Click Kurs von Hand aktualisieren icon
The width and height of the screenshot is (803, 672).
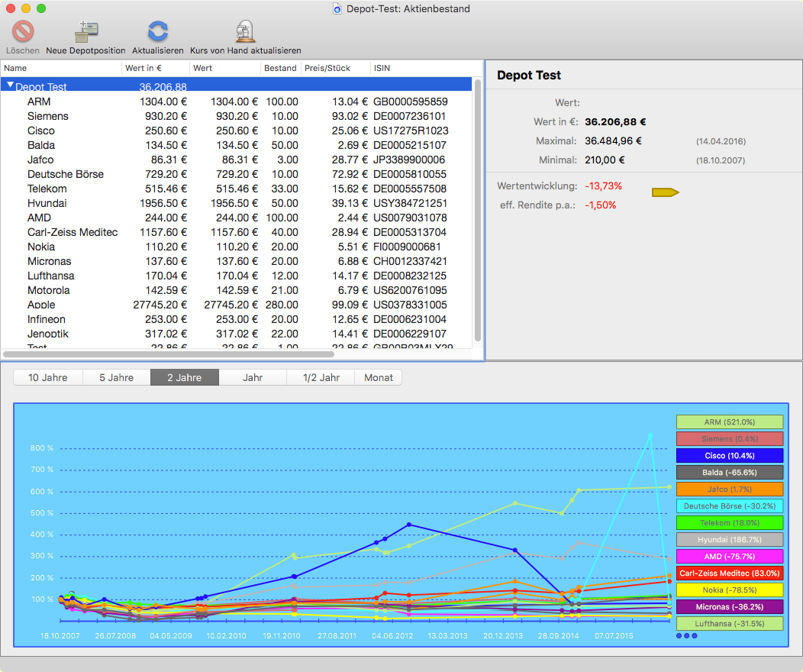pos(245,32)
